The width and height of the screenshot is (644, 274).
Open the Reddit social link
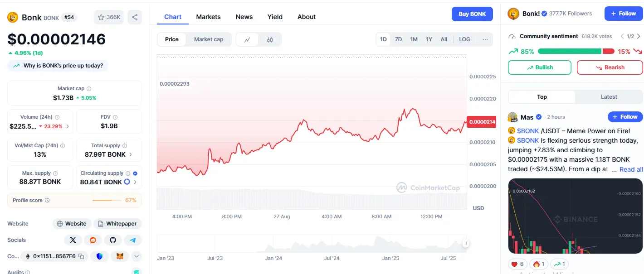click(x=93, y=240)
